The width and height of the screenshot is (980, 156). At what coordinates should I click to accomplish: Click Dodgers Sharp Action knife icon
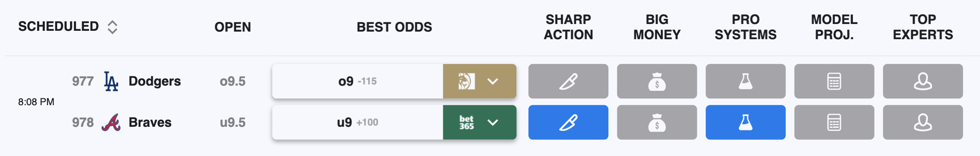tap(568, 81)
